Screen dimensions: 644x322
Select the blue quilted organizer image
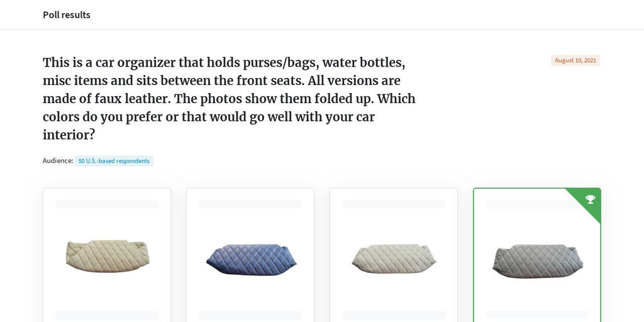click(x=251, y=260)
